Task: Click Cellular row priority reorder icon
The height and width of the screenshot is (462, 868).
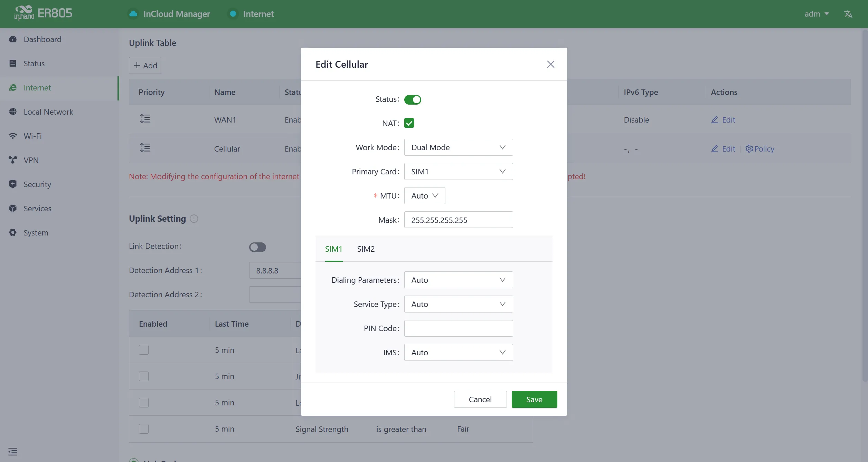Action: tap(145, 148)
